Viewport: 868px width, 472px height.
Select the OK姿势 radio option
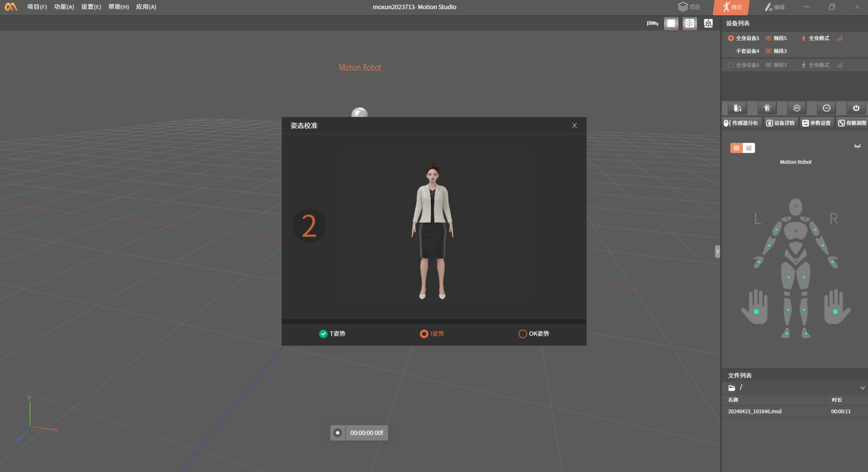tap(523, 334)
